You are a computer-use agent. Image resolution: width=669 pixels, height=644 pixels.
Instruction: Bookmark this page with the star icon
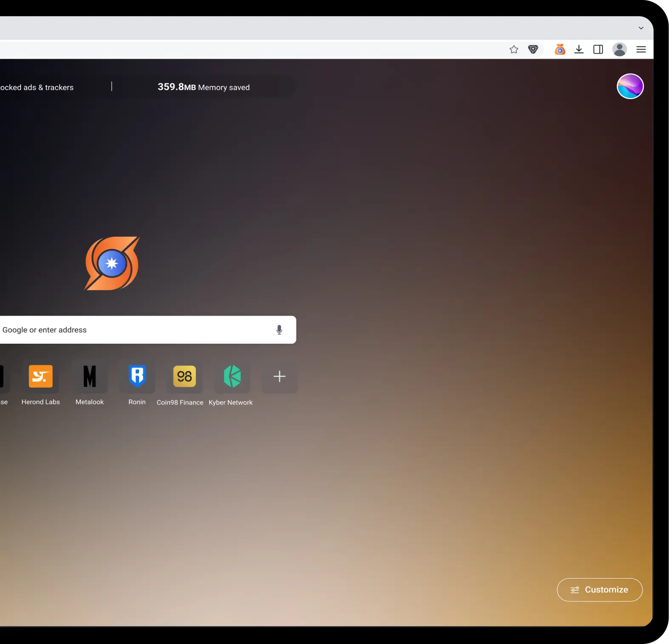tap(514, 49)
